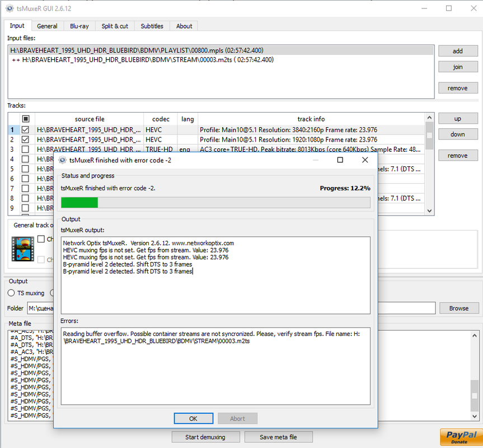Enable the track 5 checkbox

click(x=25, y=169)
